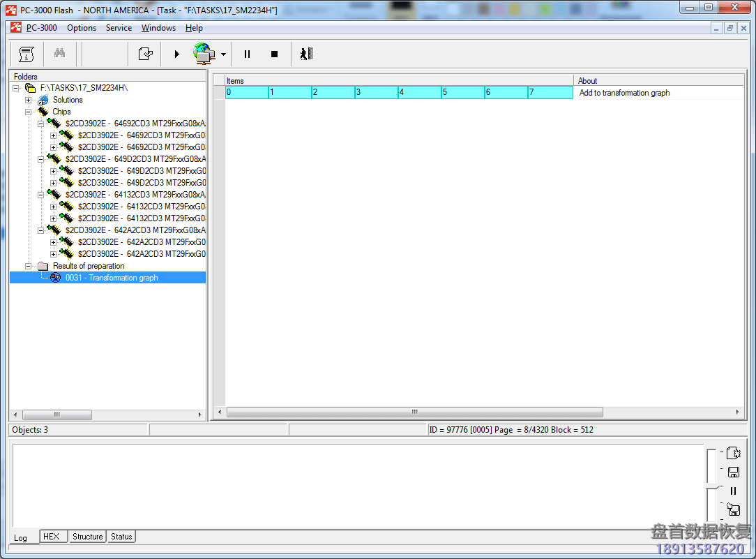Viewport: 756px width, 559px height.
Task: Click the globe network computers toolbar icon
Action: point(204,53)
